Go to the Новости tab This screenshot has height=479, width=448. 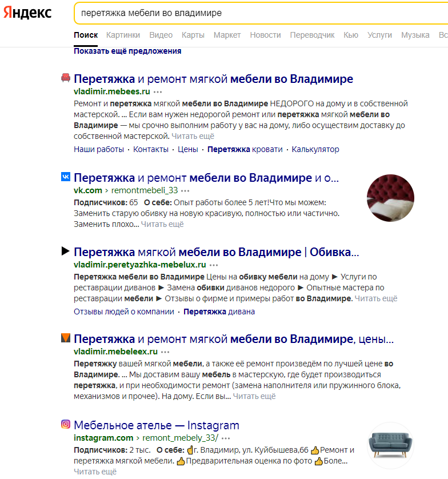click(265, 35)
